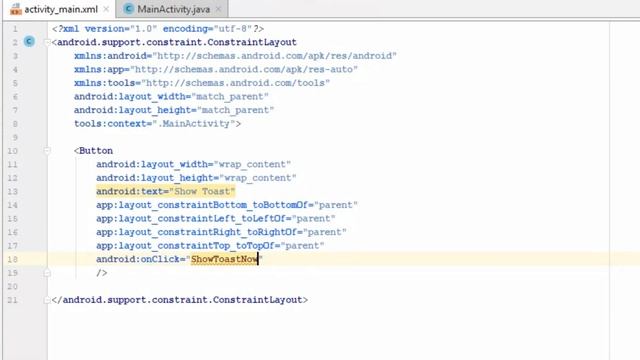Click the layout_constraintRight_toRightOf attribute
This screenshot has width=640, height=360.
[x=222, y=232]
